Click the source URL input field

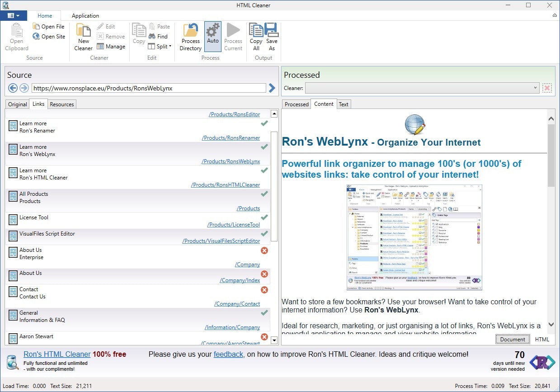click(149, 88)
